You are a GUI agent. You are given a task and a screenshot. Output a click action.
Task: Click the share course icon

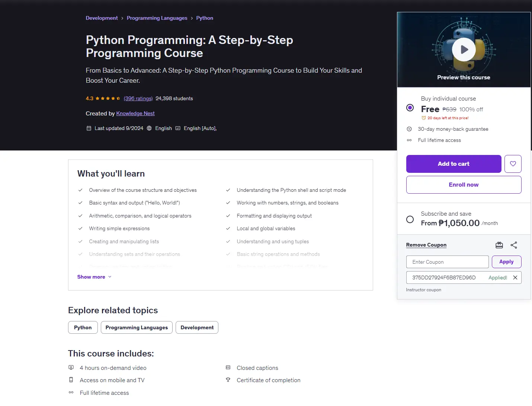514,245
